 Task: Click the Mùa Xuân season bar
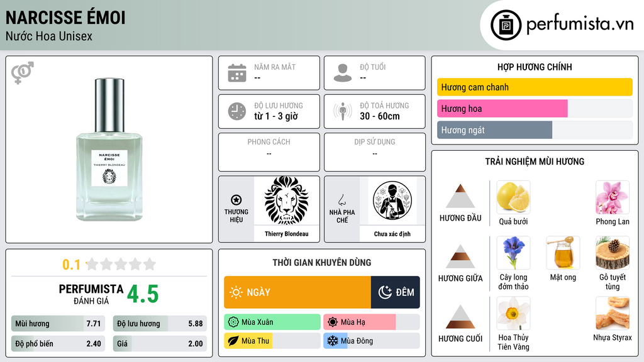(272, 322)
